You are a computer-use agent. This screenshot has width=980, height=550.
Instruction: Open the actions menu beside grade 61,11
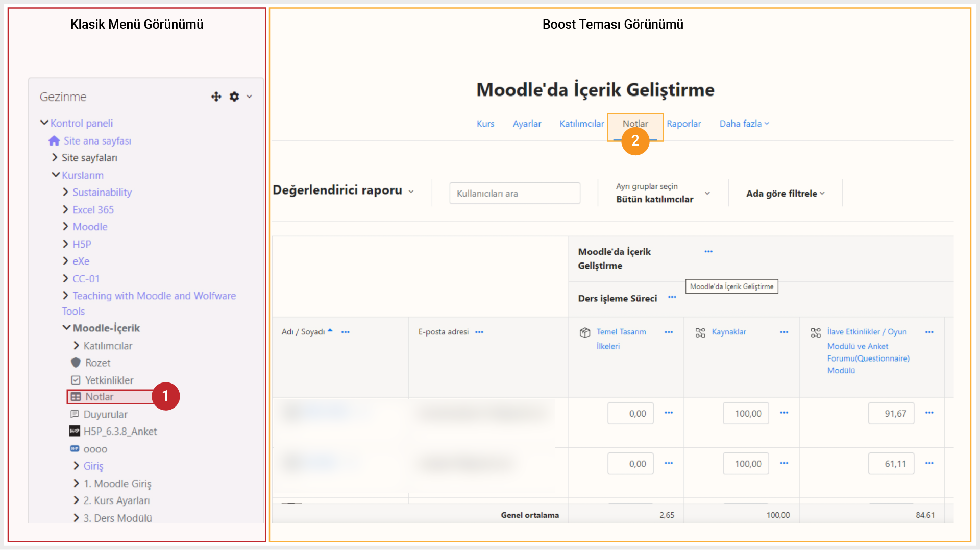coord(929,463)
